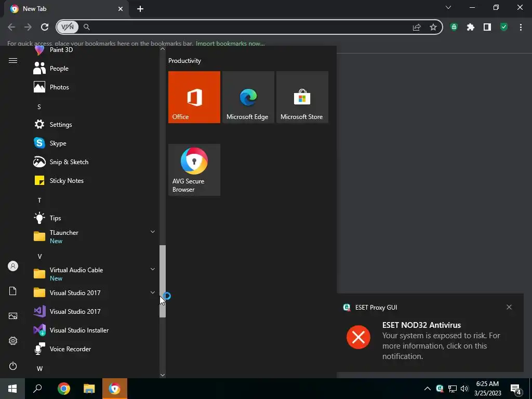Image resolution: width=532 pixels, height=399 pixels.
Task: Launch Skype from the app list
Action: click(95, 143)
